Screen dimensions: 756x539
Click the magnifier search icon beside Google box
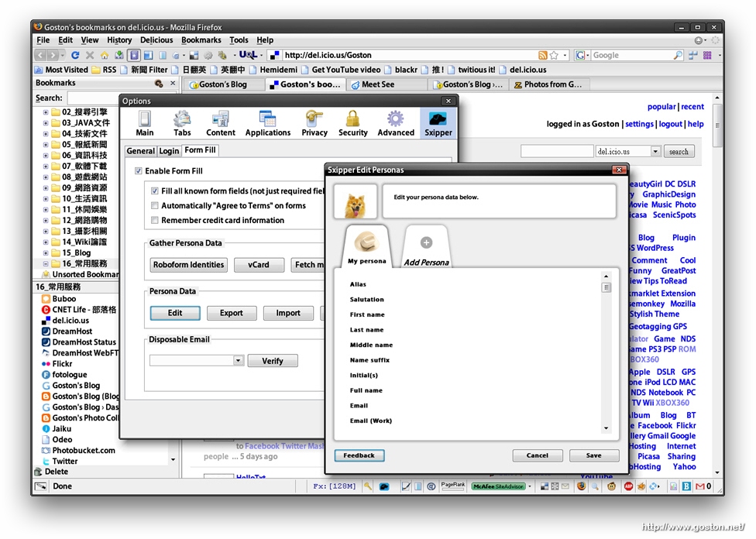tap(678, 55)
